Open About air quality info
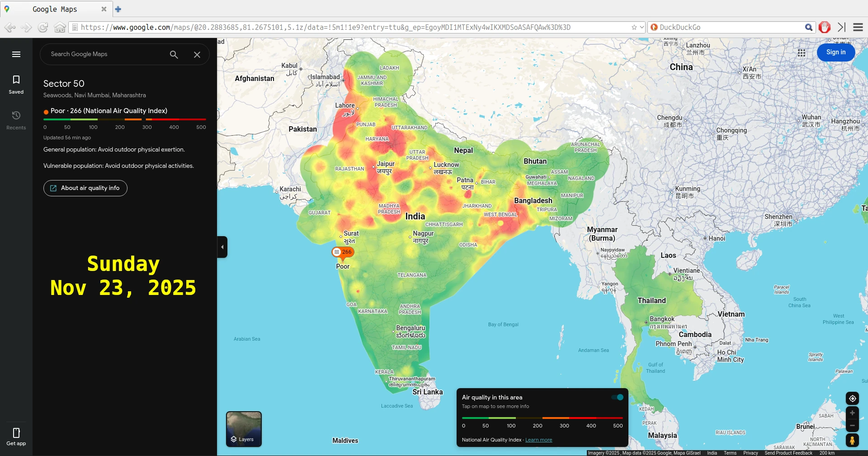Image resolution: width=868 pixels, height=456 pixels. click(x=85, y=188)
